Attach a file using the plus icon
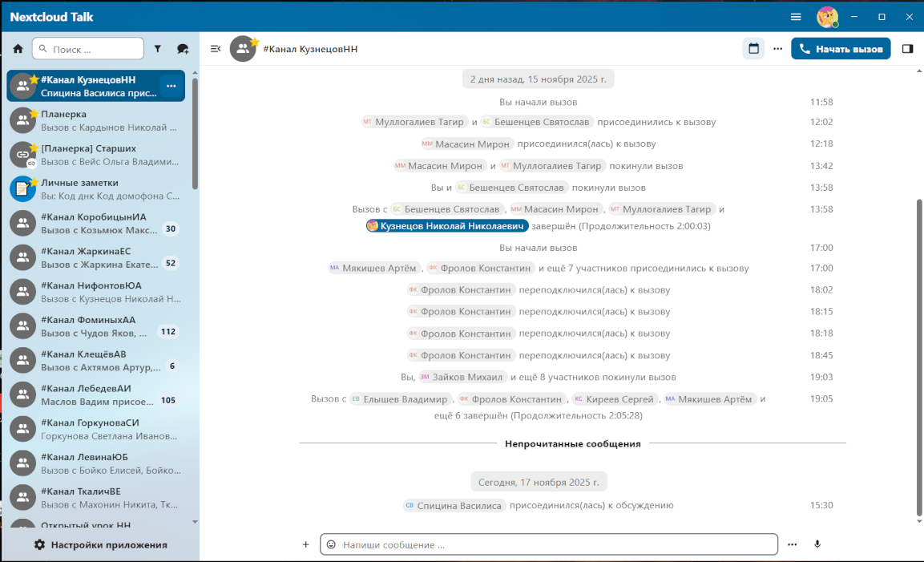924x562 pixels. [x=305, y=544]
